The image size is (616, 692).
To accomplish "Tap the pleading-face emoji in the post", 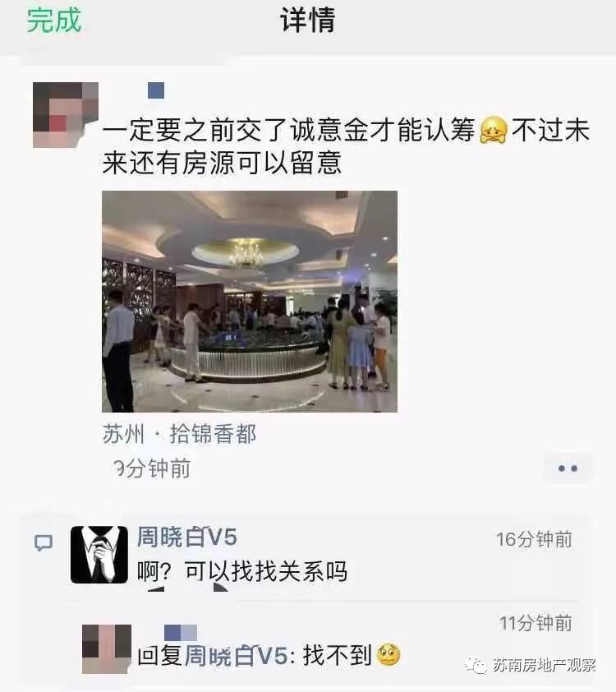I will click(x=494, y=130).
